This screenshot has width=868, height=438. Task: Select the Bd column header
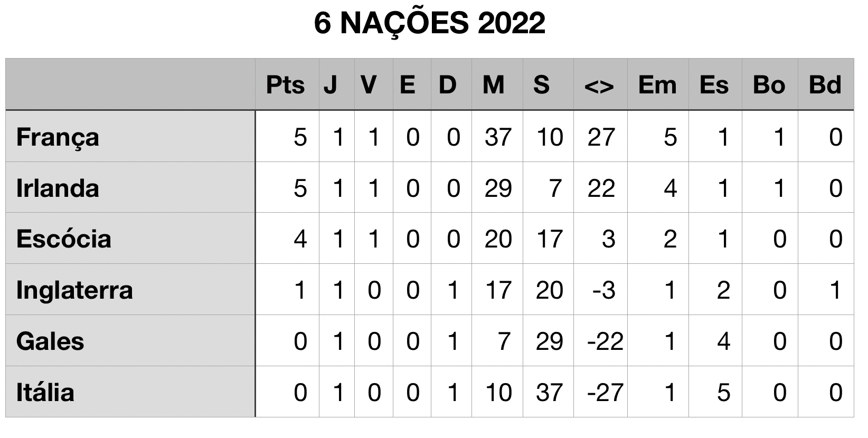pos(826,84)
